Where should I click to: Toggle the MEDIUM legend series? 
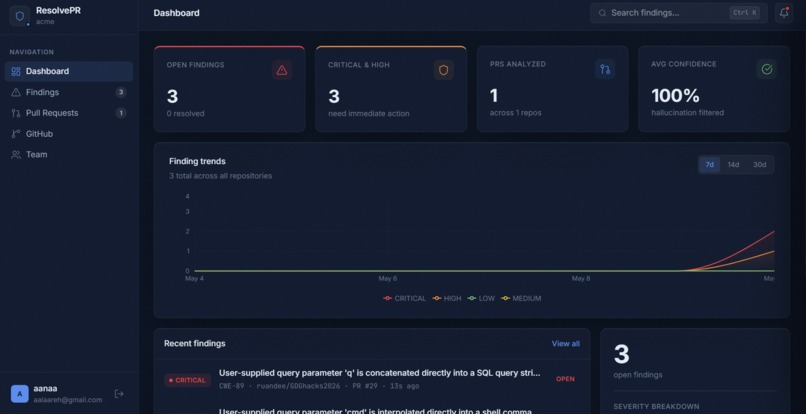point(521,298)
